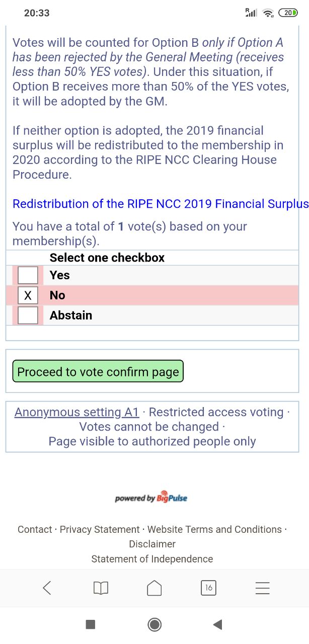
Task: Tap the Android recent apps square button
Action: (x=91, y=624)
